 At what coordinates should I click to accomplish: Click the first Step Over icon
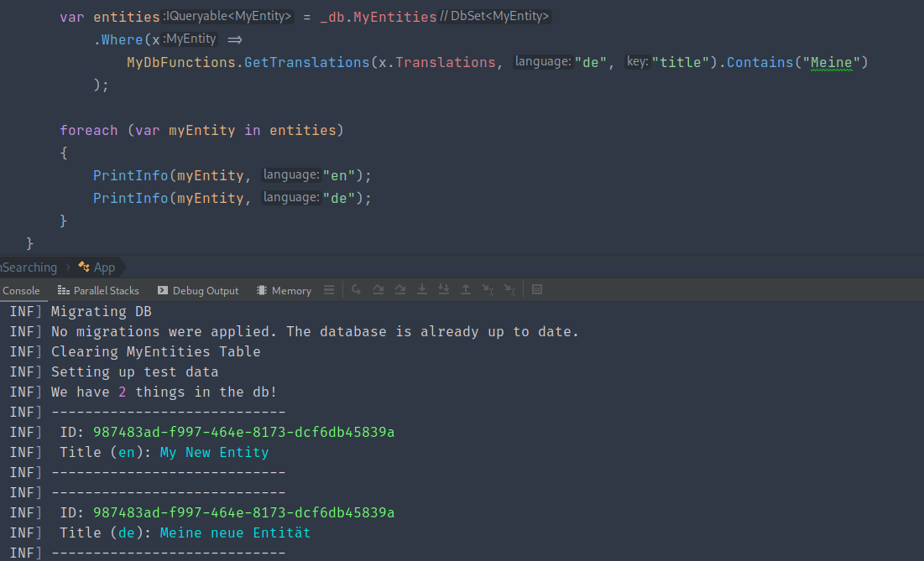click(x=378, y=290)
